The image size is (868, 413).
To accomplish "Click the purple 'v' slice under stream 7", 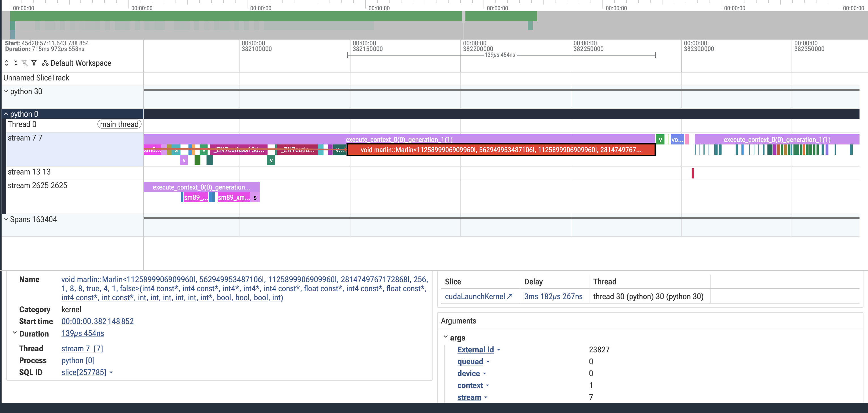I will (x=184, y=160).
